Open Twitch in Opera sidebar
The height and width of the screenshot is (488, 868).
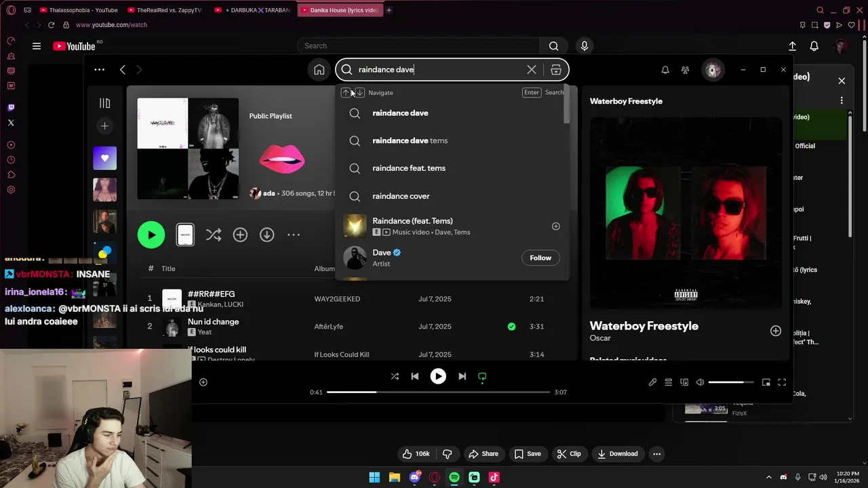coord(11,108)
